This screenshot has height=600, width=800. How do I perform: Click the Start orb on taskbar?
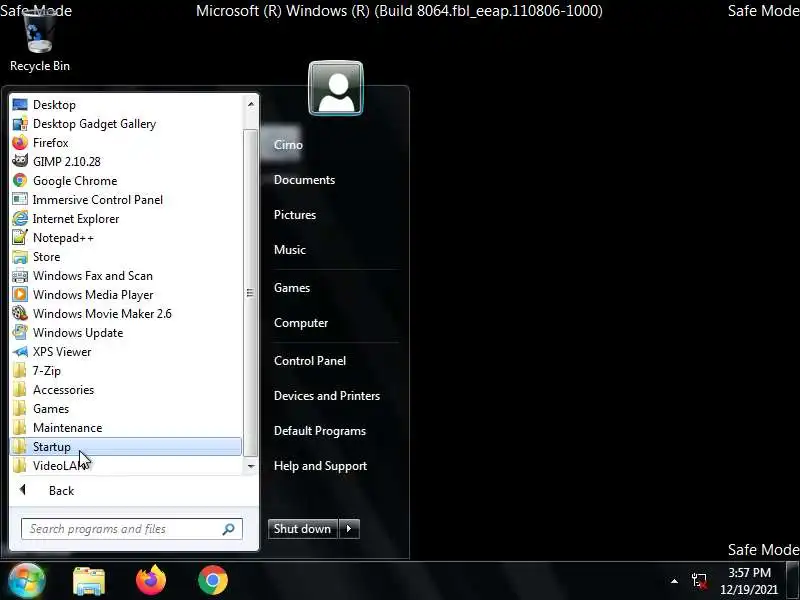point(26,581)
